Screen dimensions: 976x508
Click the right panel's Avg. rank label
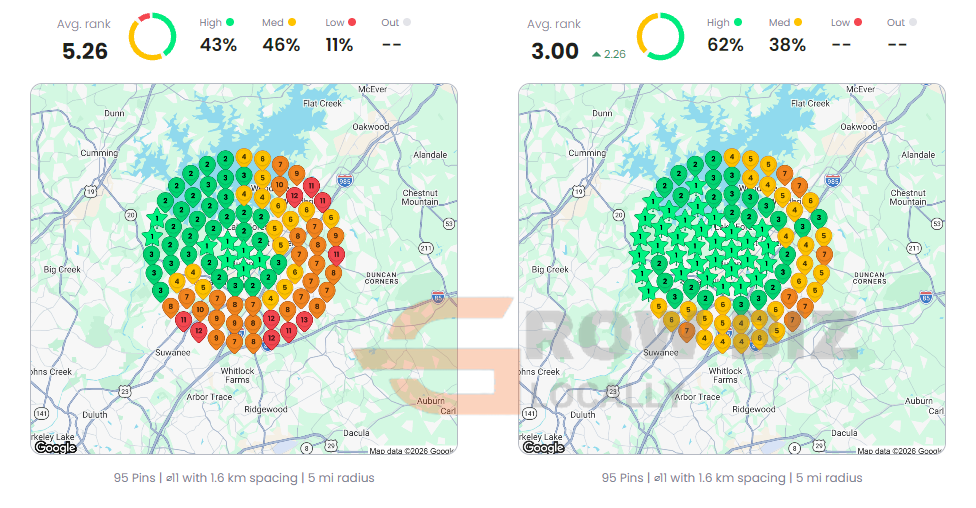pyautogui.click(x=553, y=24)
